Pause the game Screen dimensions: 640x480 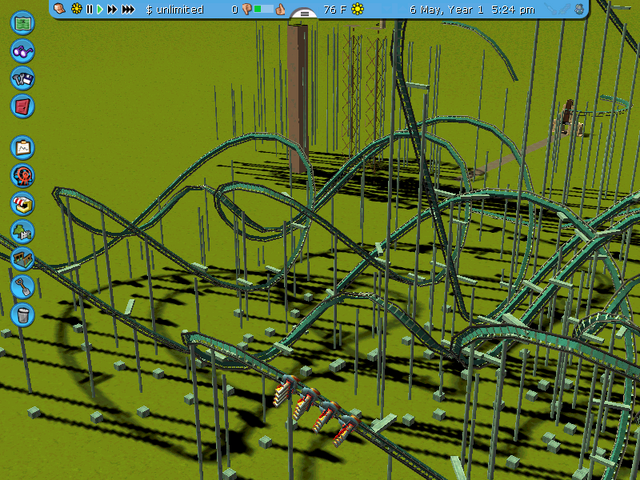(89, 9)
